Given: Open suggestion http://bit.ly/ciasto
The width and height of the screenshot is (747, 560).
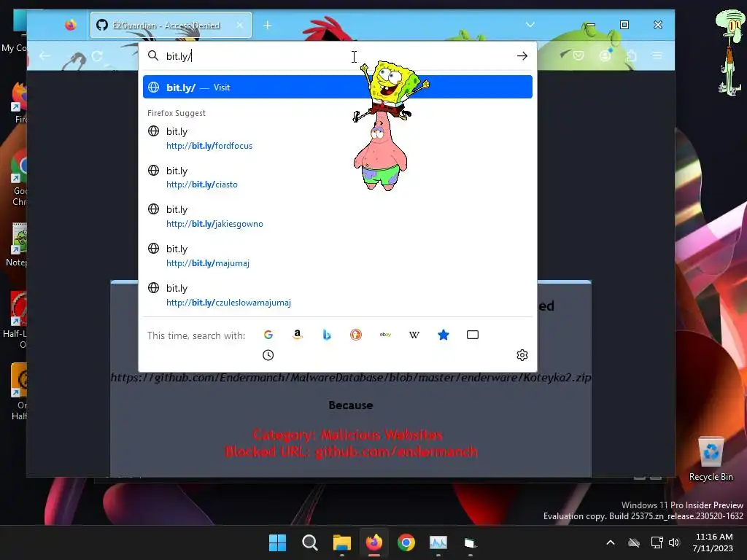Looking at the screenshot, I should pos(338,177).
